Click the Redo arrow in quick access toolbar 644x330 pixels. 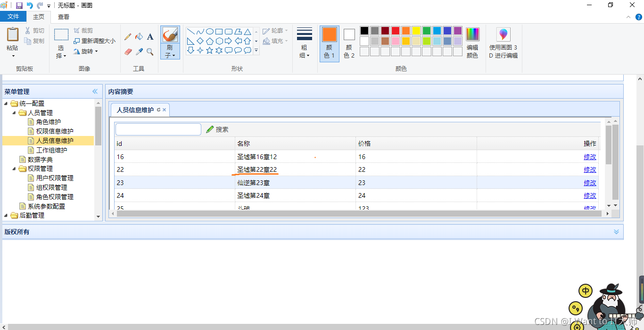(40, 5)
